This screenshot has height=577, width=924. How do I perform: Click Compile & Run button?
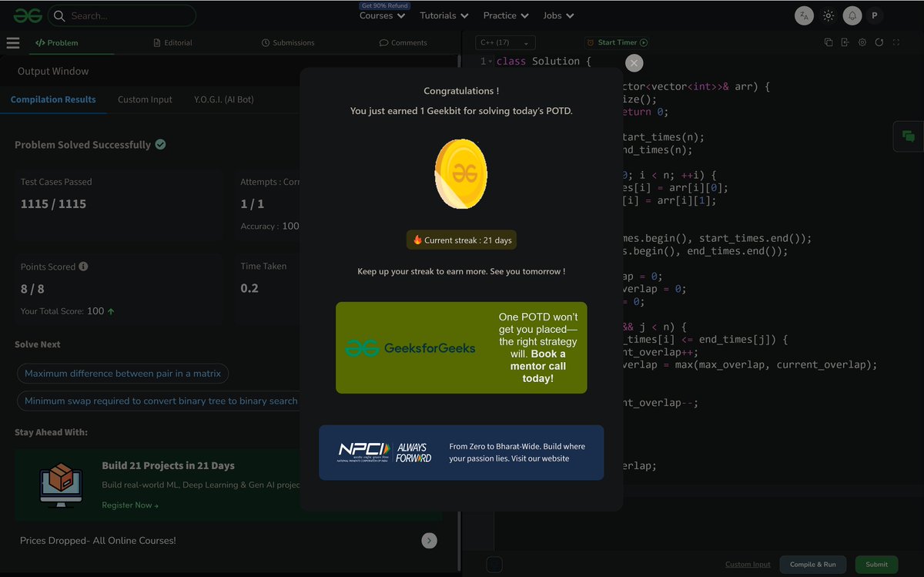(813, 565)
